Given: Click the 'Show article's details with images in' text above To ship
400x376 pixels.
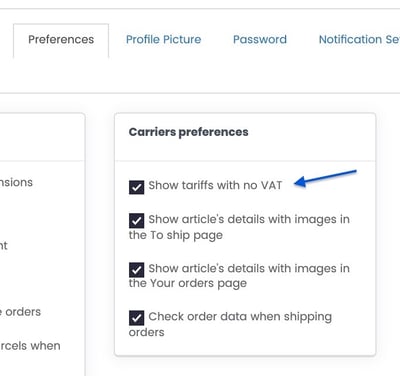Looking at the screenshot, I should (x=249, y=219).
